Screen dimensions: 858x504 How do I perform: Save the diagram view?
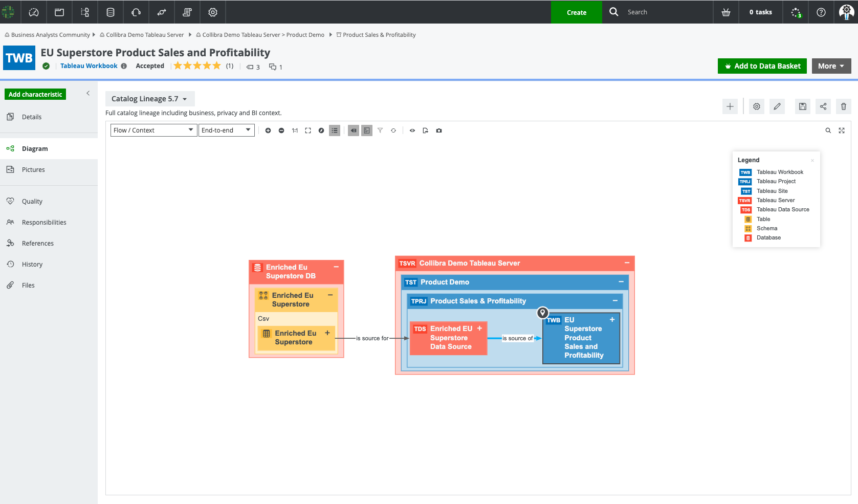803,106
